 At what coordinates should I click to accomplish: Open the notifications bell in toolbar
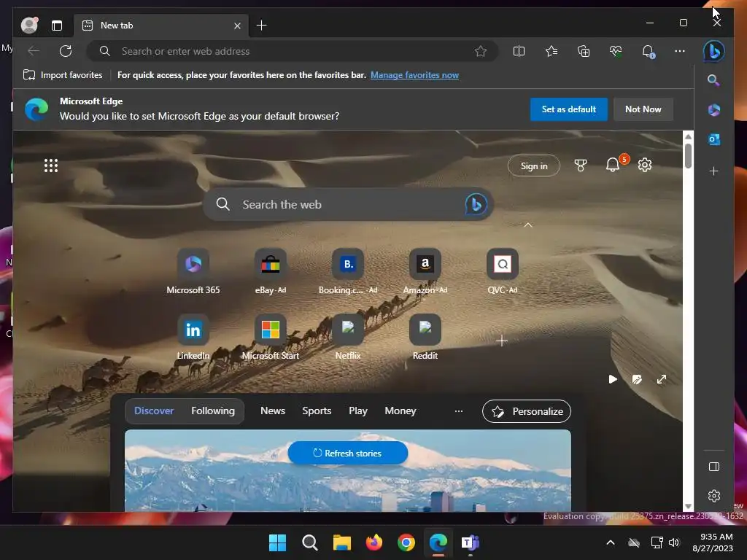[x=648, y=51]
